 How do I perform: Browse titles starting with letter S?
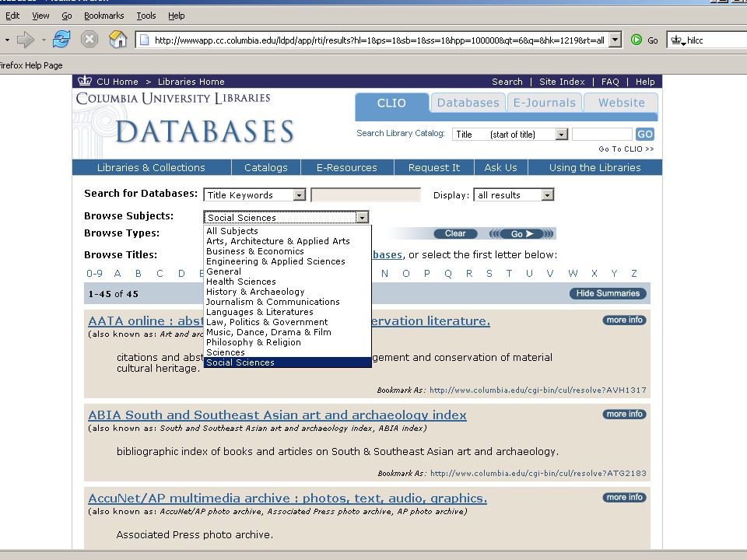pos(489,273)
